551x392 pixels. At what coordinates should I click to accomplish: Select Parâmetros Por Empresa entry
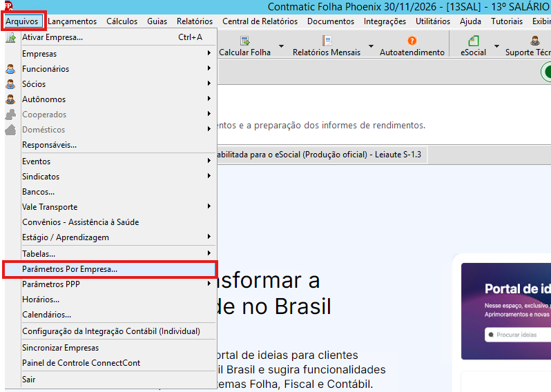click(110, 269)
